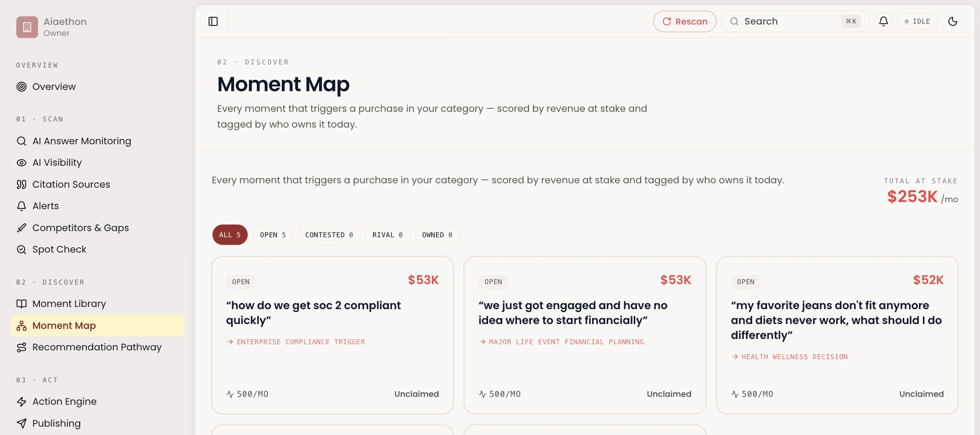Click ENTERPRISE COMPLIANCE TRIGGER tag
Viewport: 980px width, 435px height.
(x=296, y=342)
